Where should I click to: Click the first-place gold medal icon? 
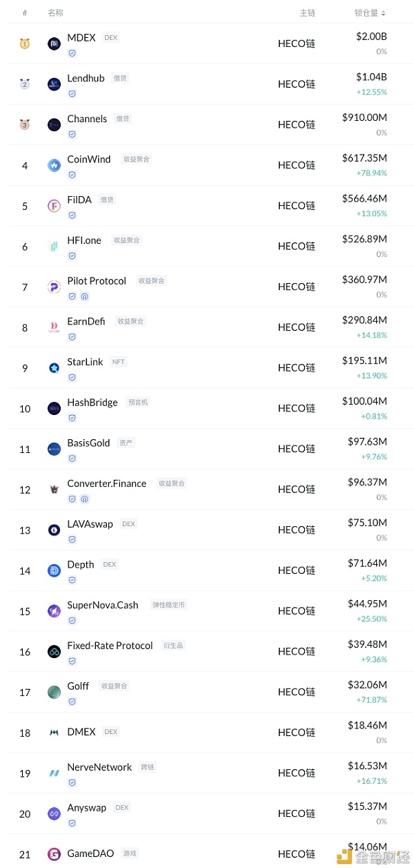tap(25, 44)
